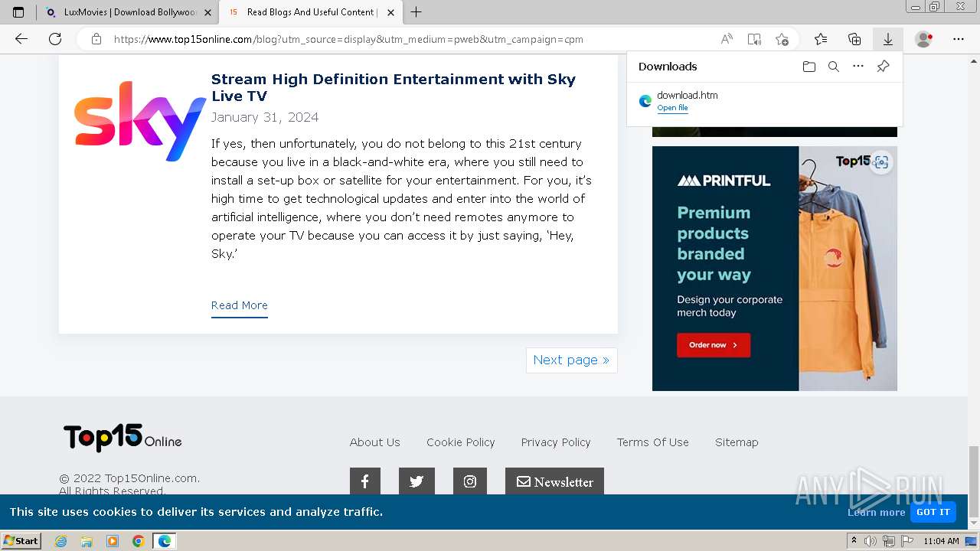Open Edge Settings and more menu
This screenshot has width=980, height=551.
(959, 39)
